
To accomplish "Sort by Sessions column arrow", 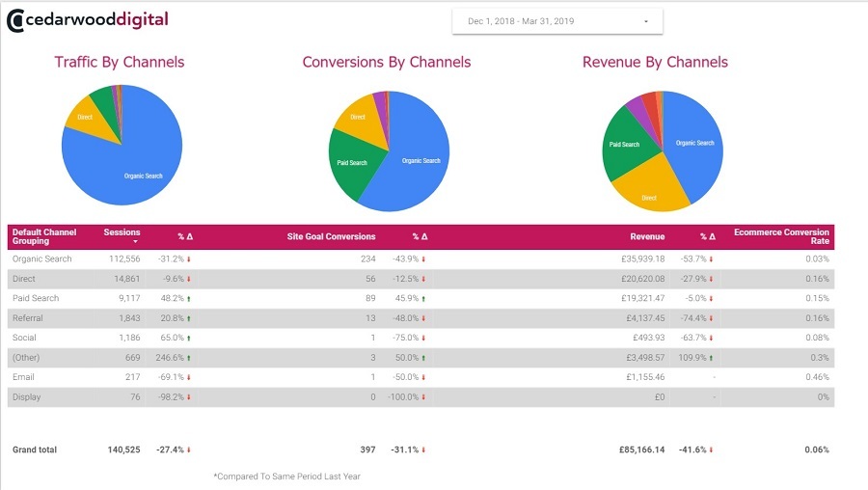I will coord(135,242).
